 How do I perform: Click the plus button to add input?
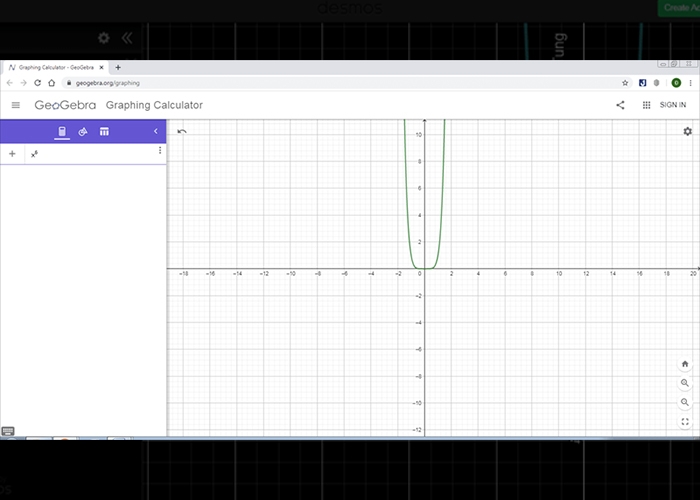click(12, 154)
